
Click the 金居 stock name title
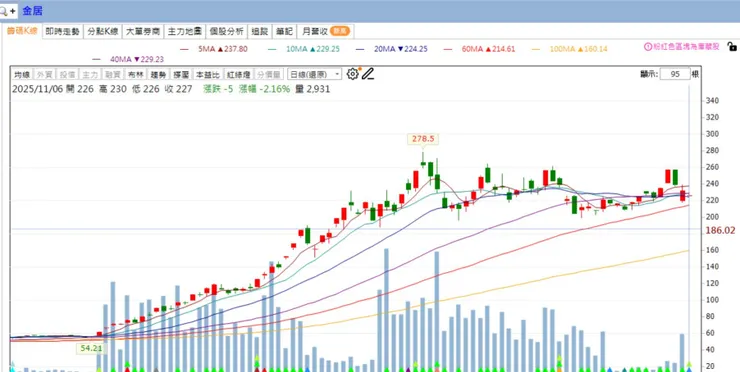tap(32, 10)
